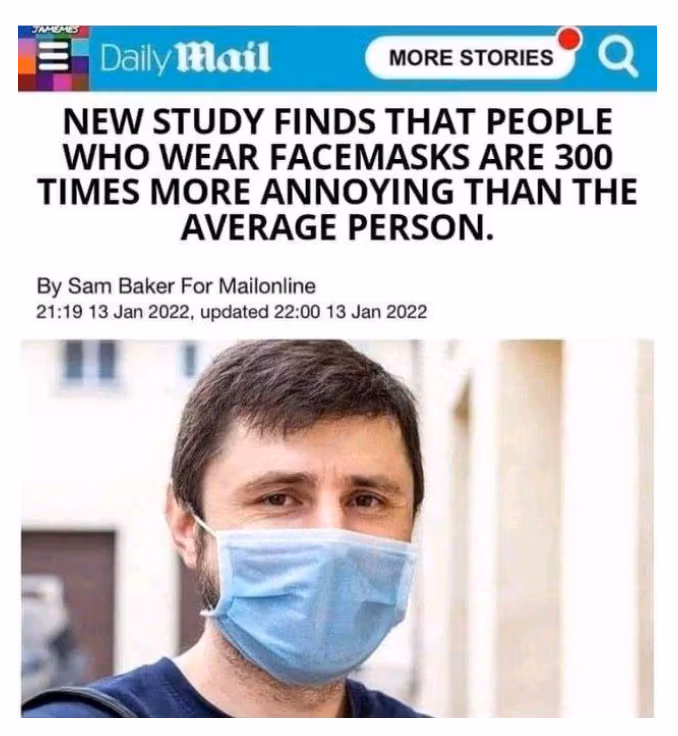Click "AVERAGE PERSON." on the headline's last line

coord(338,227)
